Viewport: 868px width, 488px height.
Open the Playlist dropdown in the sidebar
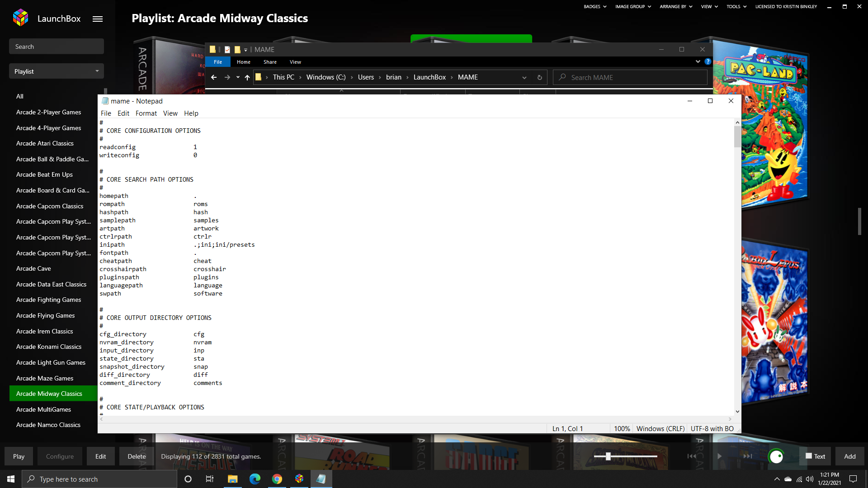pyautogui.click(x=57, y=71)
